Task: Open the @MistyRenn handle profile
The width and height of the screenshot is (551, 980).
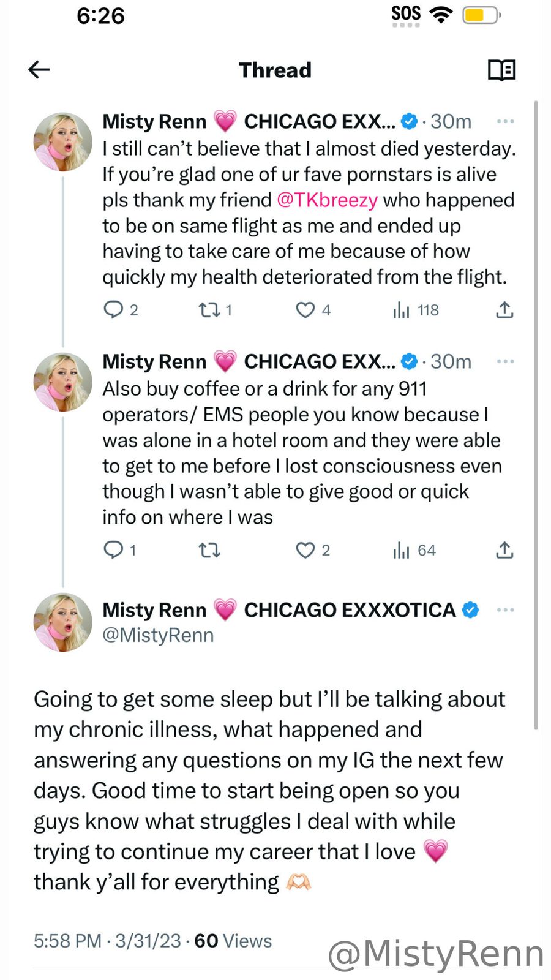Action: [158, 635]
